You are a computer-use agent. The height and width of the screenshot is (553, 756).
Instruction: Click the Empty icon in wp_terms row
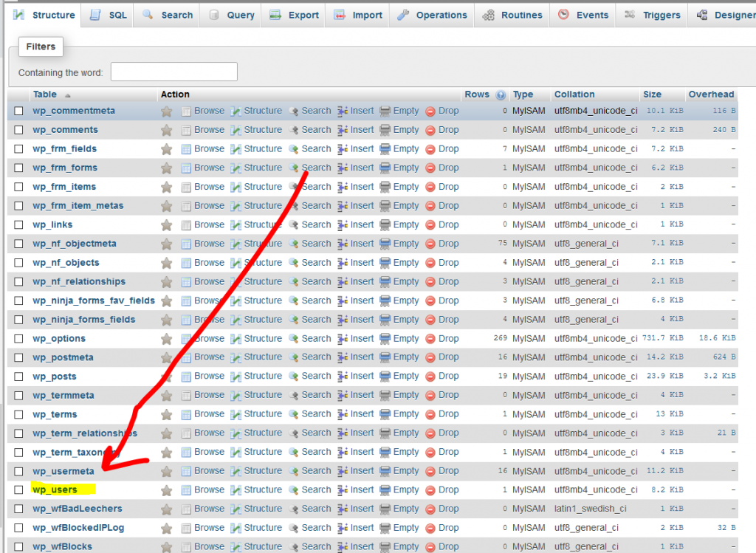coord(385,415)
